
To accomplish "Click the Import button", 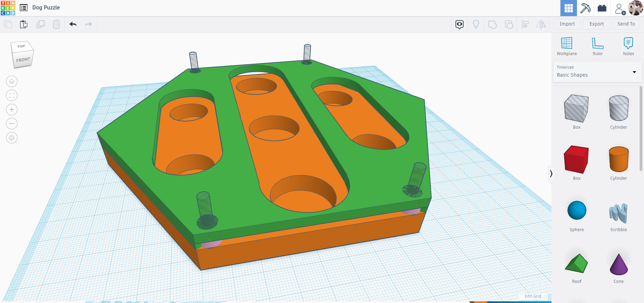I will [x=567, y=24].
